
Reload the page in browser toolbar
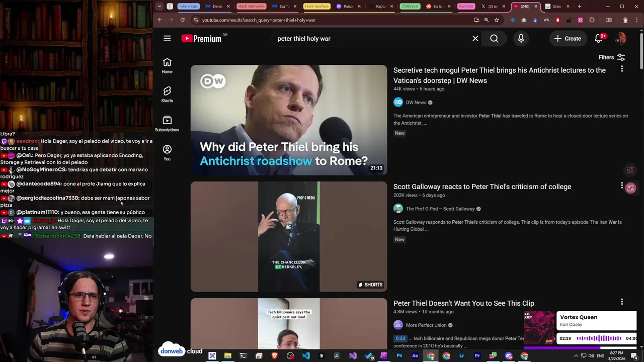coord(182,20)
